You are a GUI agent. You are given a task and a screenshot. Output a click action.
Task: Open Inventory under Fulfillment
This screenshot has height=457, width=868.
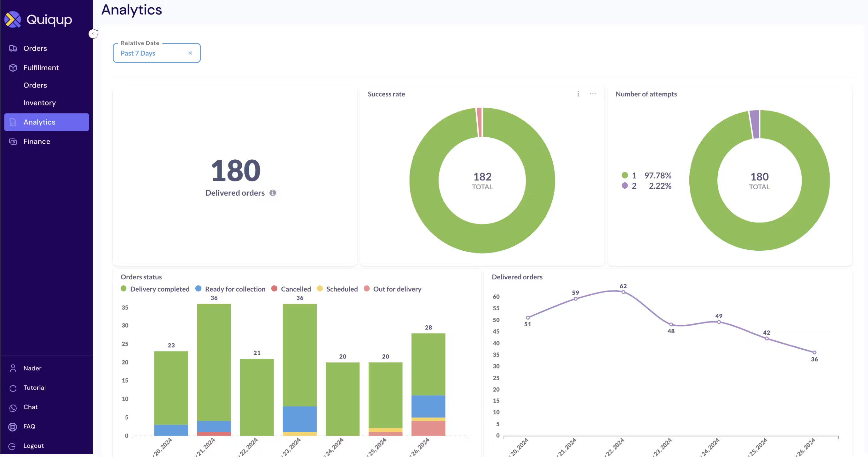(x=39, y=103)
